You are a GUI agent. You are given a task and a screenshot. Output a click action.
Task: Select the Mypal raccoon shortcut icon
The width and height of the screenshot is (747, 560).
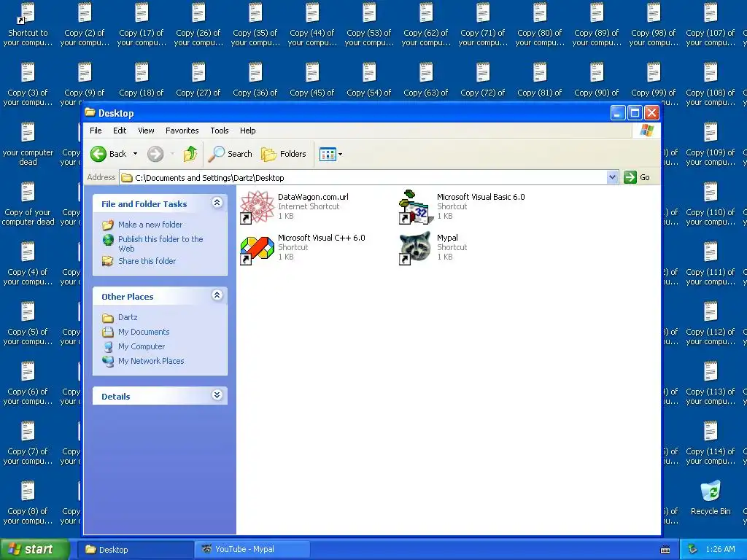(x=415, y=248)
